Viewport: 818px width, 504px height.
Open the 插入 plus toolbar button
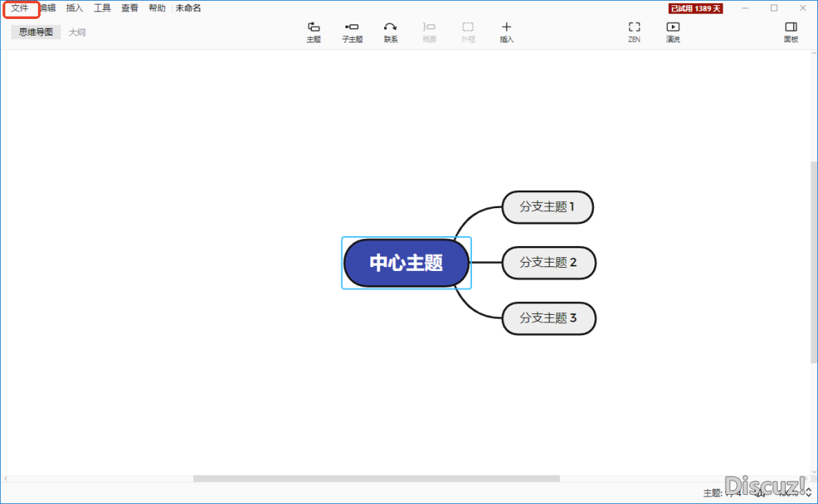(x=507, y=33)
